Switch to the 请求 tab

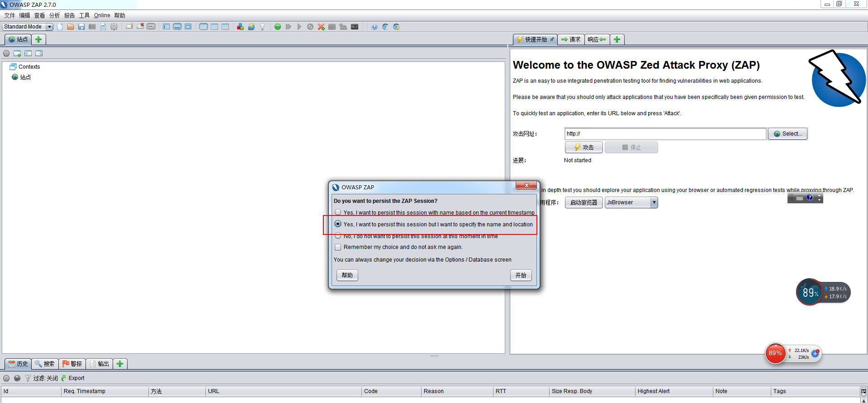click(x=571, y=39)
